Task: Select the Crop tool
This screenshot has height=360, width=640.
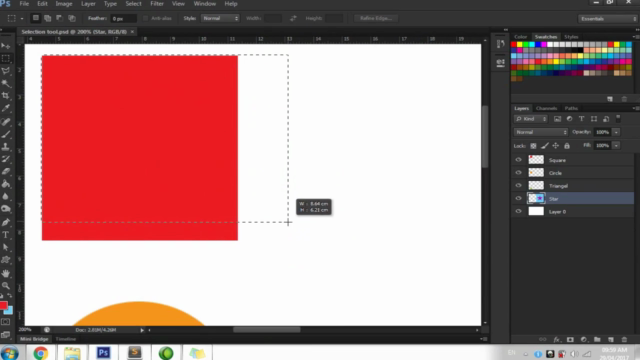Action: point(6,96)
